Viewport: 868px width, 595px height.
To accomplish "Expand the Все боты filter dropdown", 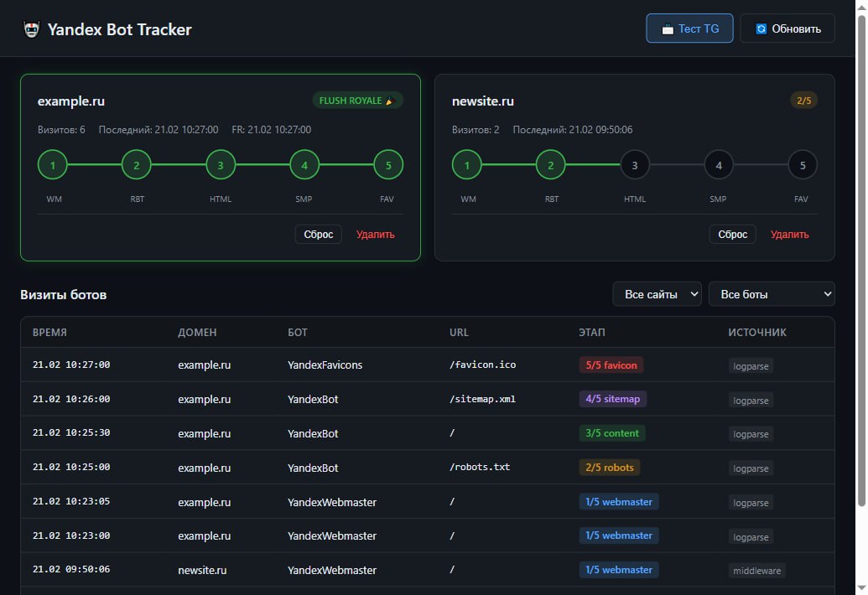I will (772, 294).
